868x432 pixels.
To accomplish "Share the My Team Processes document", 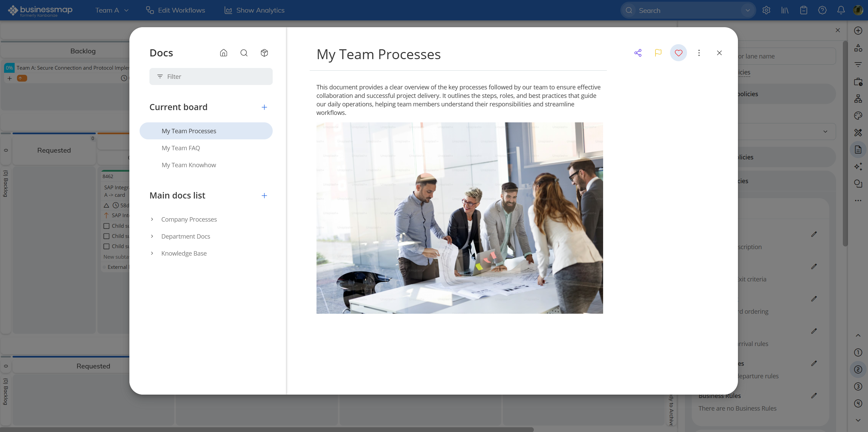I will pyautogui.click(x=638, y=53).
